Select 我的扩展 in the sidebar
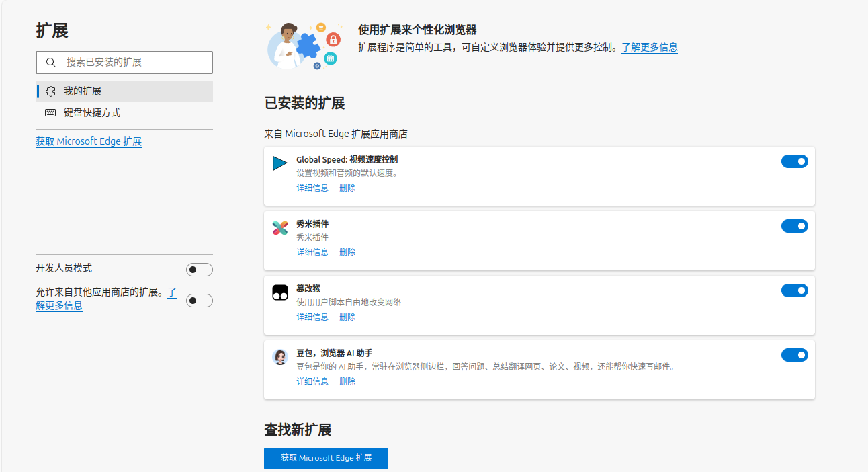Viewport: 868px width, 472px height. pos(124,91)
